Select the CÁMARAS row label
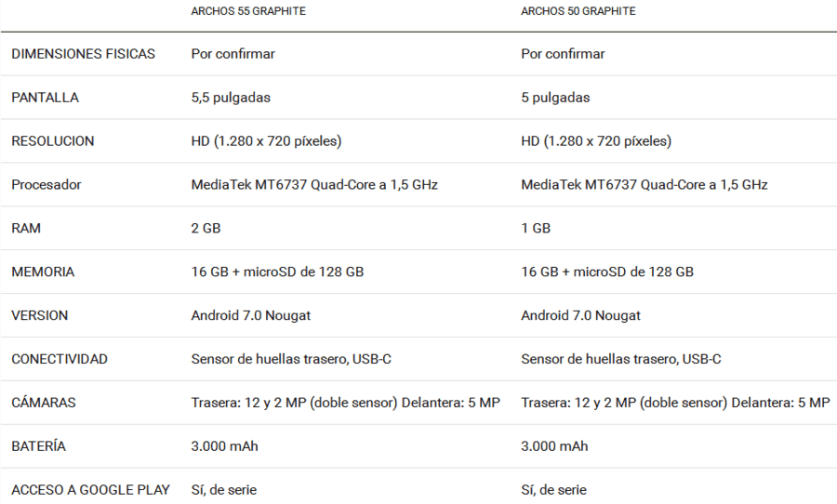837x504 pixels. point(43,403)
